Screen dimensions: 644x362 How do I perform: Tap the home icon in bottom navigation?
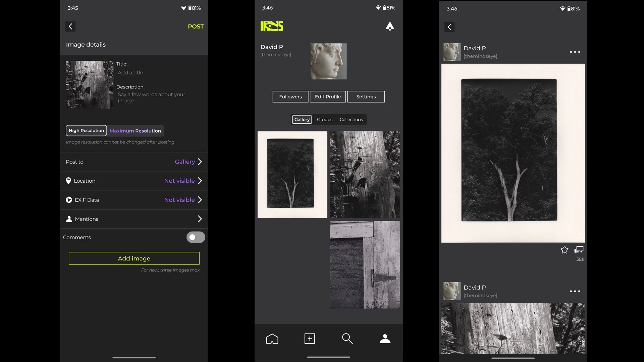272,339
